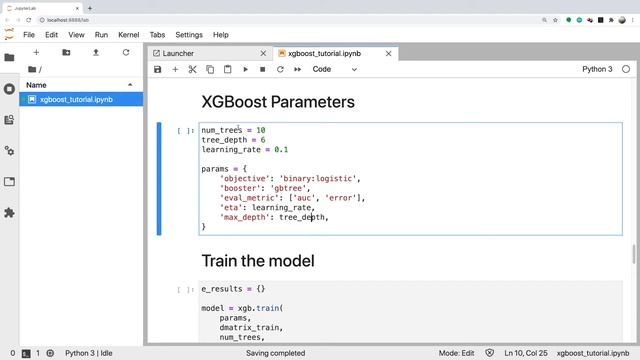Click inside the params code cell editor
The height and width of the screenshot is (360, 640).
[x=411, y=179]
